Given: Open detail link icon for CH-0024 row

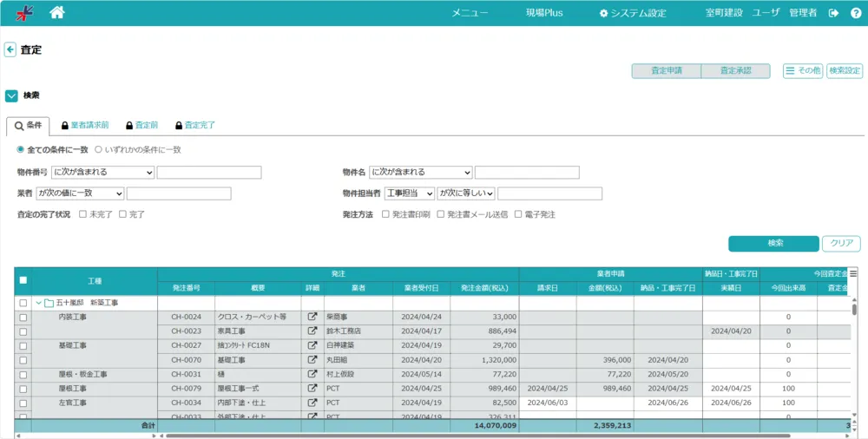Looking at the screenshot, I should [x=312, y=318].
